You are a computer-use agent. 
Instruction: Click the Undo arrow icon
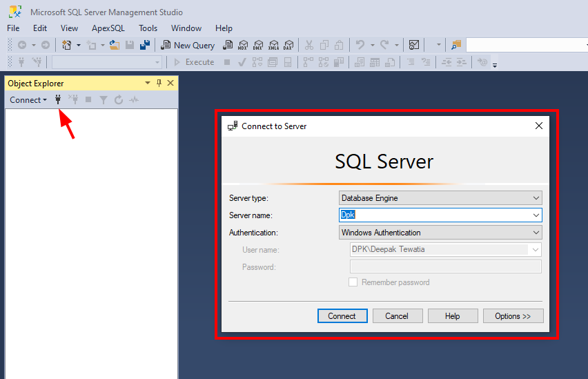click(x=360, y=45)
